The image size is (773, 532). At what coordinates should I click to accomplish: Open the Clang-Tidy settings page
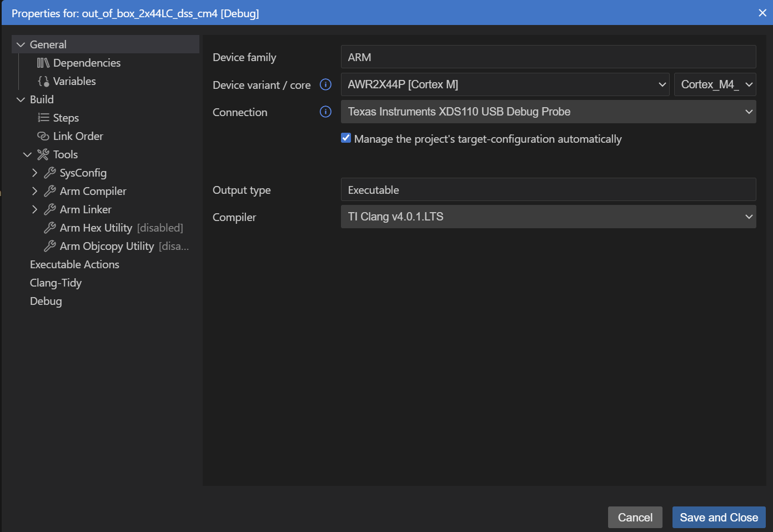click(x=56, y=283)
